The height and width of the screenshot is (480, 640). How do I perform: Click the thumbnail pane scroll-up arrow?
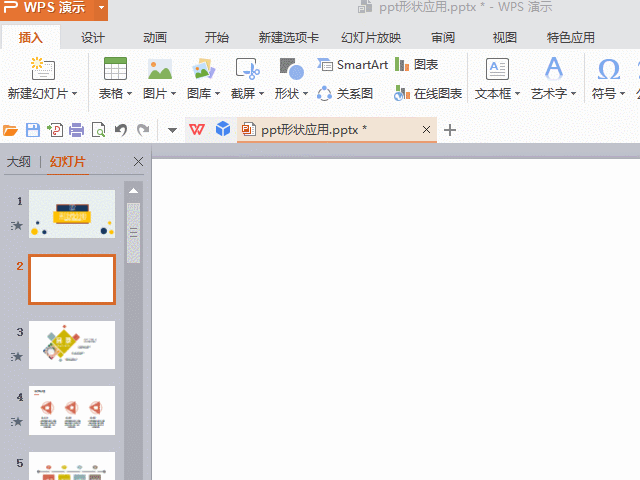pos(133,191)
